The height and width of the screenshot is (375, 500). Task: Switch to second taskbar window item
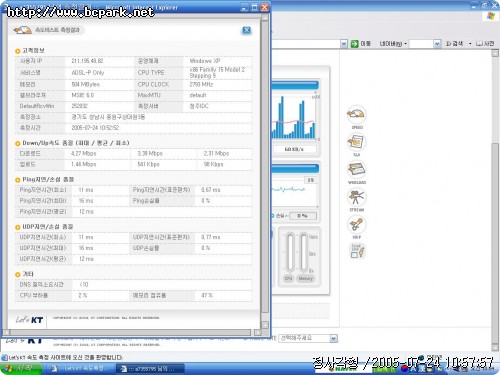click(x=150, y=369)
